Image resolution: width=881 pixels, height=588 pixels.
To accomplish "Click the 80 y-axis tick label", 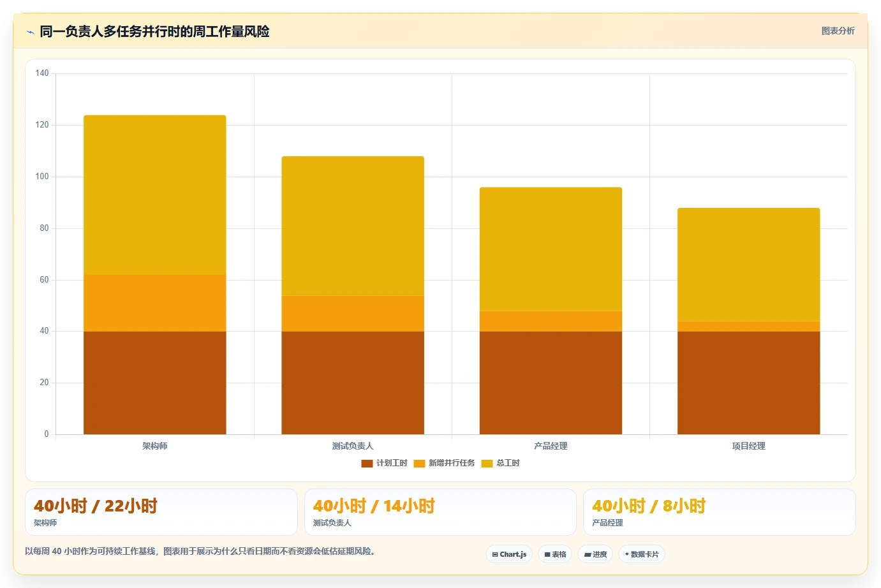I will [x=44, y=228].
